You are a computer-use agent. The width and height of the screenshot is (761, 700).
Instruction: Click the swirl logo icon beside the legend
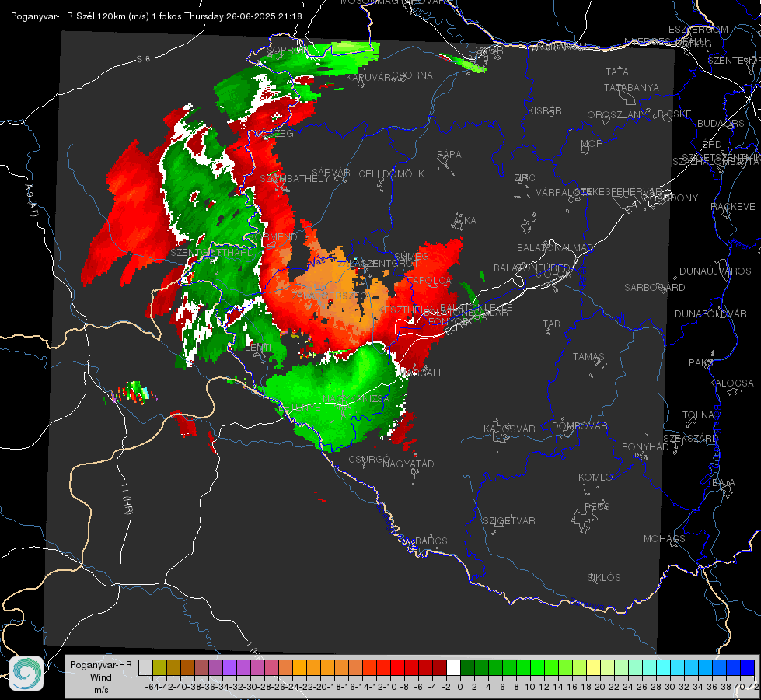[x=26, y=674]
